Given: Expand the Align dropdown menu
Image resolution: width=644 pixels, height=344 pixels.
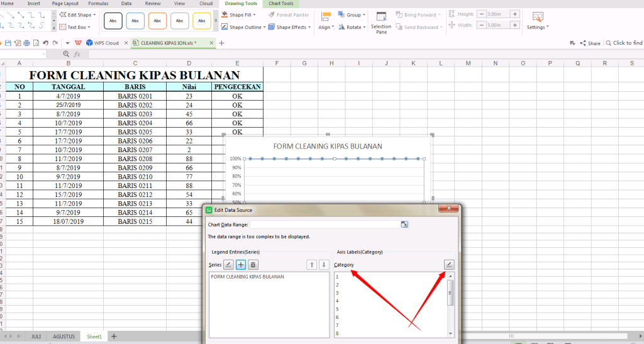Looking at the screenshot, I should click(326, 27).
